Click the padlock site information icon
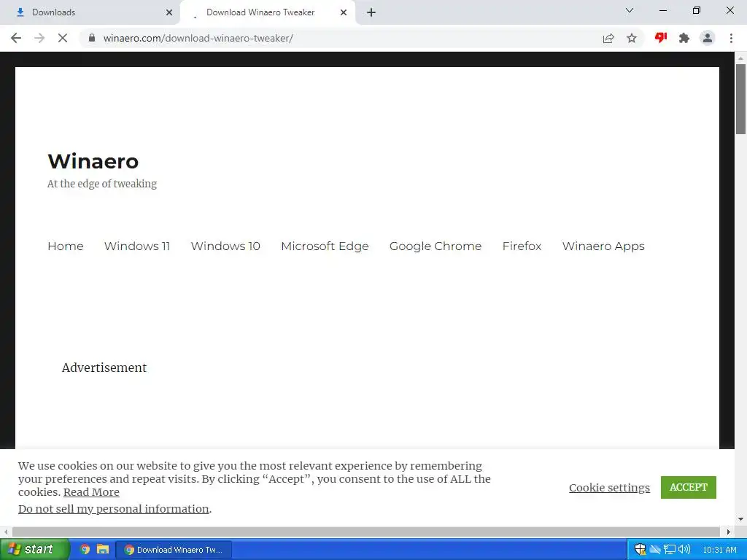Screen dimensions: 747x560 [x=92, y=38]
